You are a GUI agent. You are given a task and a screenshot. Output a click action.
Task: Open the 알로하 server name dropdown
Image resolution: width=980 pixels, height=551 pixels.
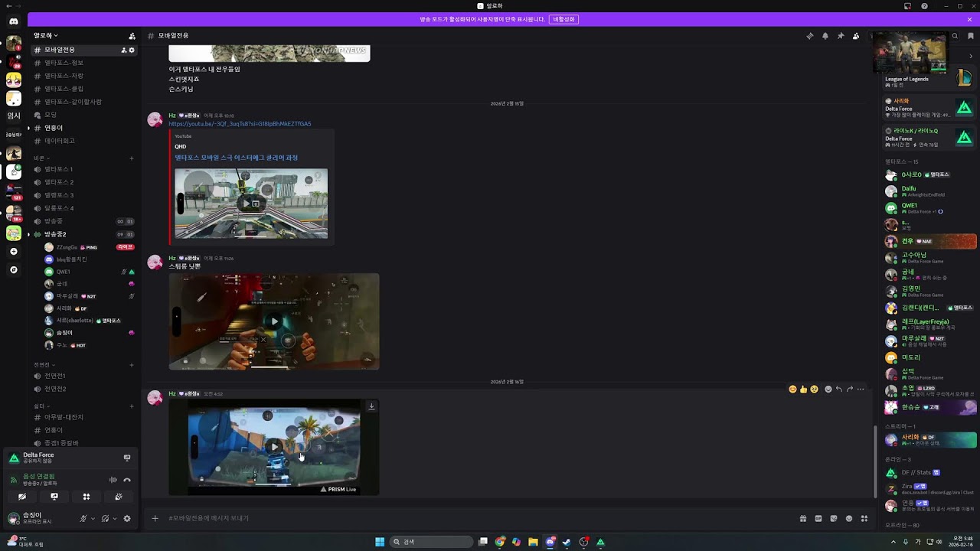46,35
